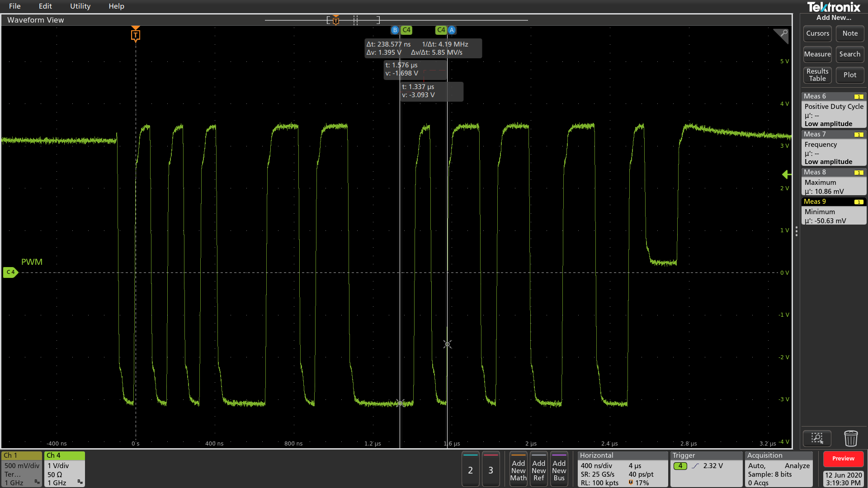Select cursor A handle badge
The image size is (868, 488).
tap(452, 30)
